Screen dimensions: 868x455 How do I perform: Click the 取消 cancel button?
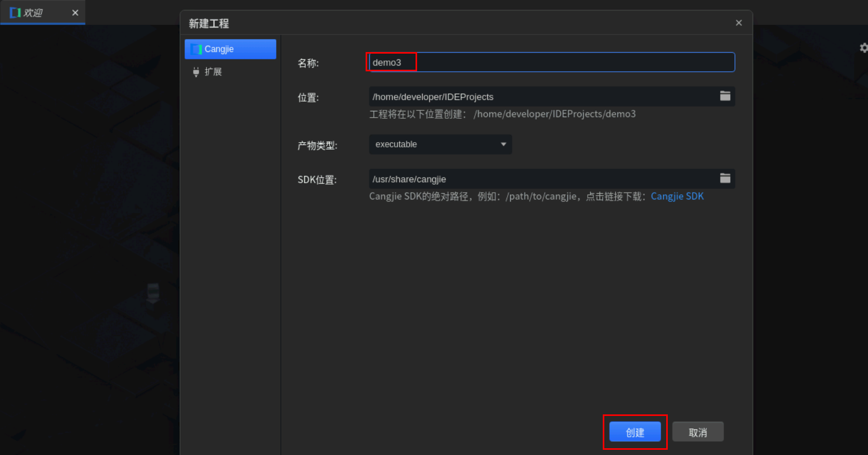point(698,432)
